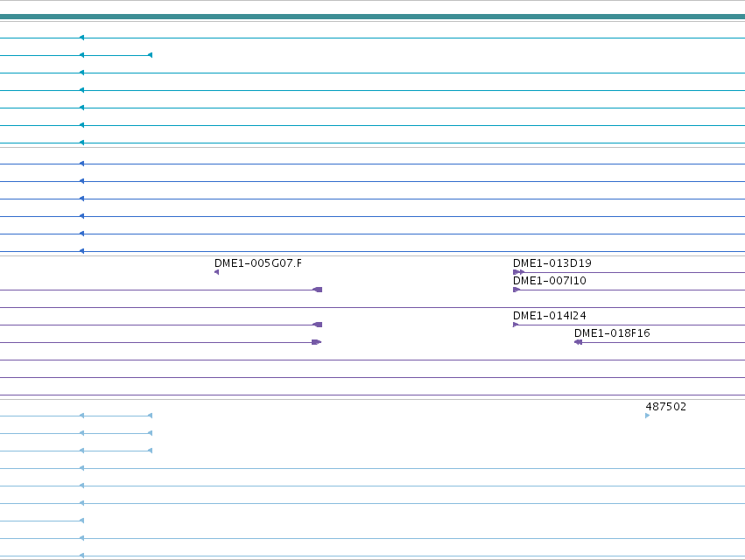The width and height of the screenshot is (745, 560).
Task: Click purple block arrow on DME1-007I10's row
Action: coord(317,290)
